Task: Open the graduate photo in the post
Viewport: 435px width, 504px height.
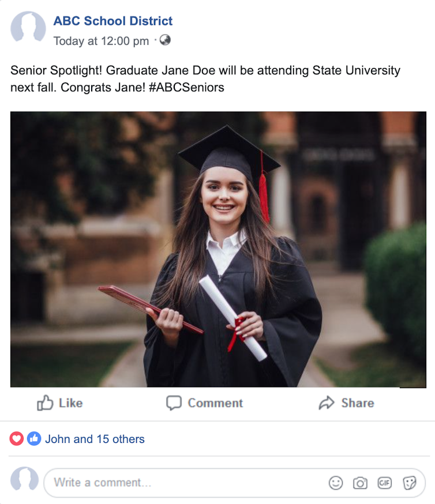Action: point(218,249)
